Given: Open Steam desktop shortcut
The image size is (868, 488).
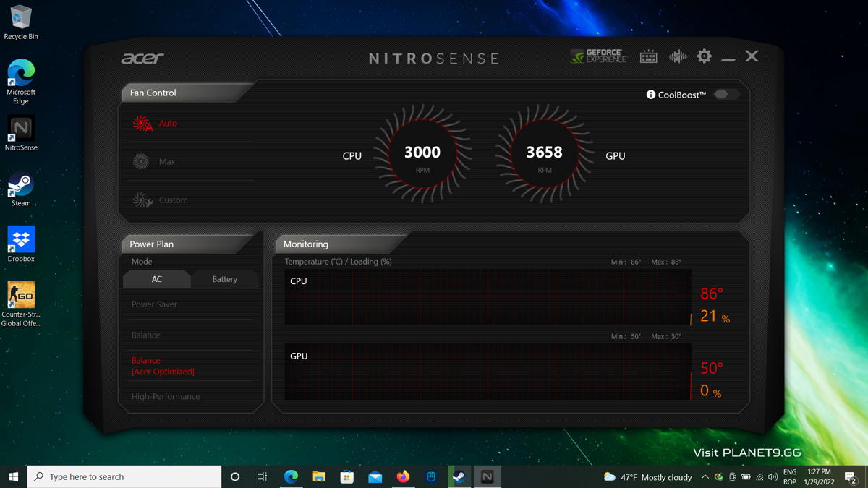Looking at the screenshot, I should tap(21, 189).
